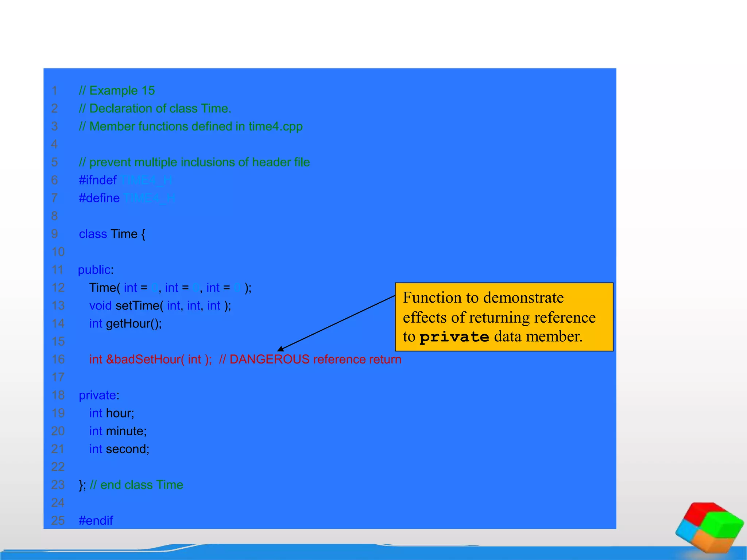Click 'void setTime( int, int, int );'
The height and width of the screenshot is (560, 747).
pyautogui.click(x=160, y=306)
